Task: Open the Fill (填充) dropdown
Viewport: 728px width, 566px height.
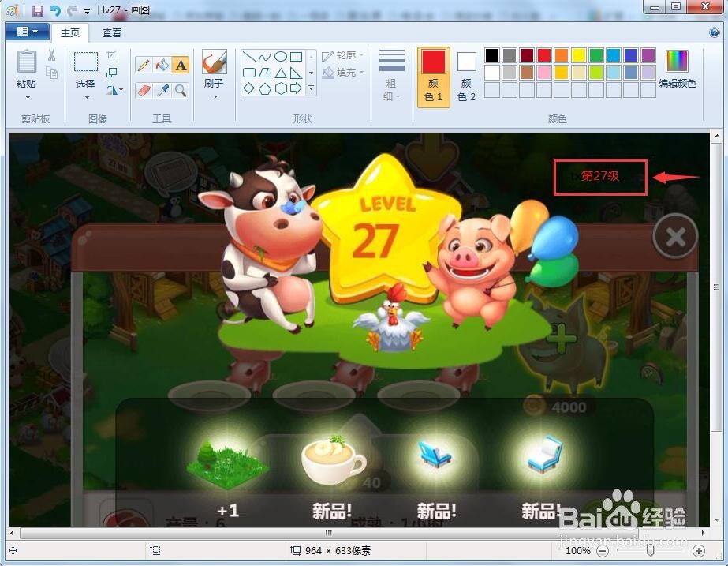Action: click(x=342, y=73)
